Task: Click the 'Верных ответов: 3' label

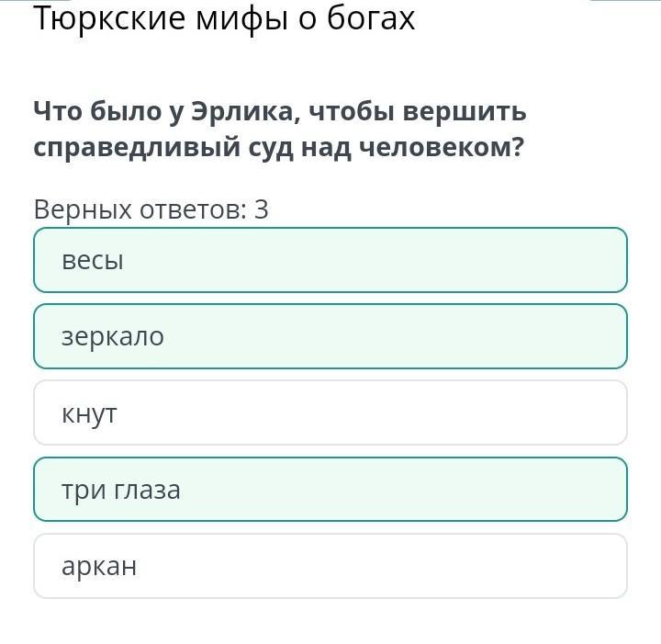Action: pyautogui.click(x=151, y=209)
